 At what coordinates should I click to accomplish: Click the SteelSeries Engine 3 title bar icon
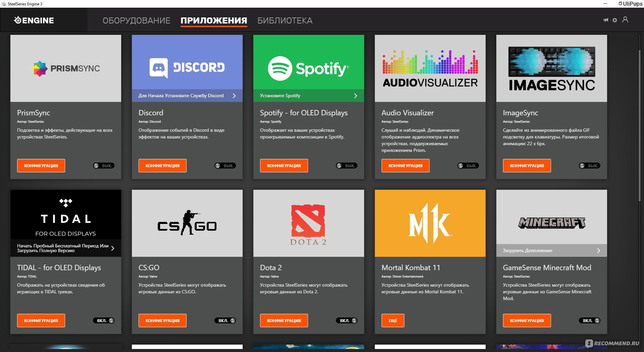point(4,4)
